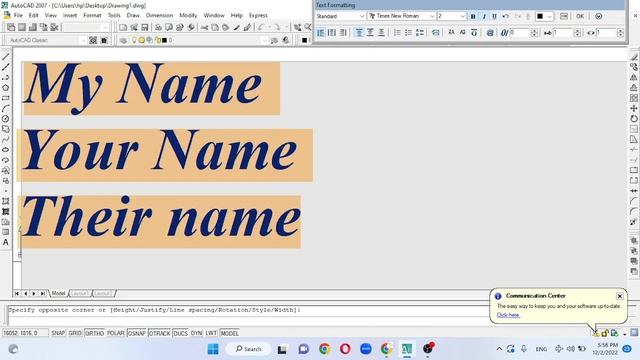Open the Symbol (@) insert menu
This screenshot has height=360, width=640.
[490, 32]
